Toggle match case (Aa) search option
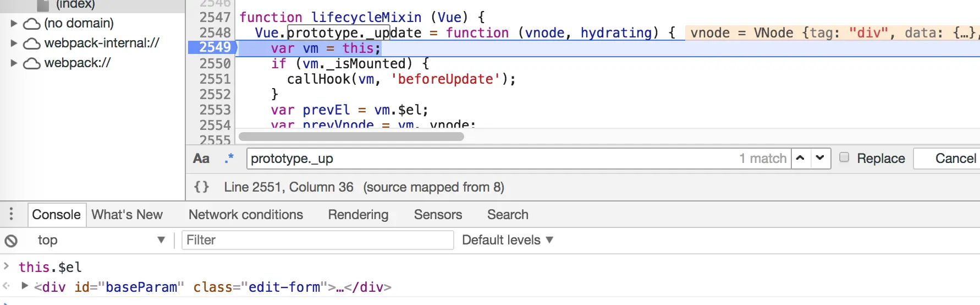The height and width of the screenshot is (305, 980). [x=201, y=159]
